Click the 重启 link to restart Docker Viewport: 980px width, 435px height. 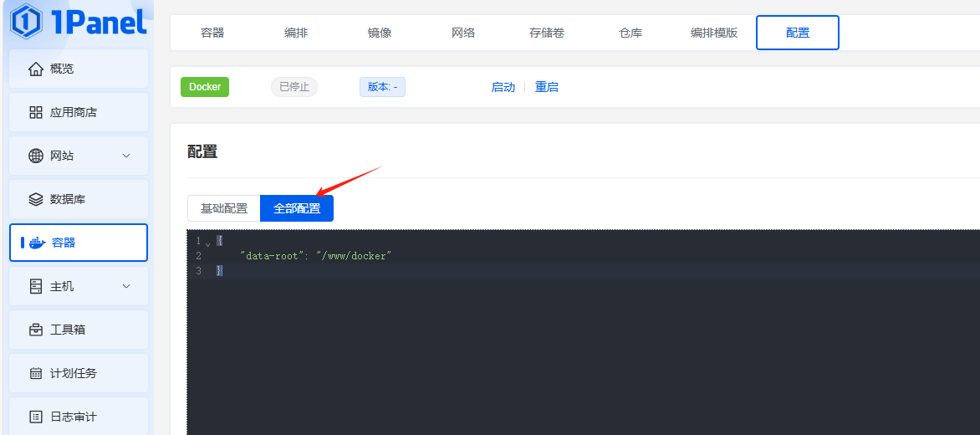tap(547, 87)
